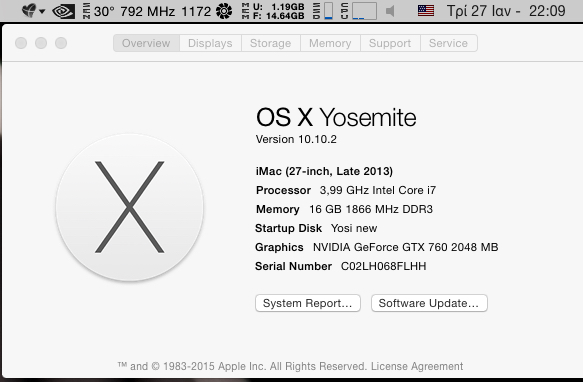This screenshot has width=583, height=382.
Task: Click the serial number C02LH068FLHH
Action: (383, 266)
